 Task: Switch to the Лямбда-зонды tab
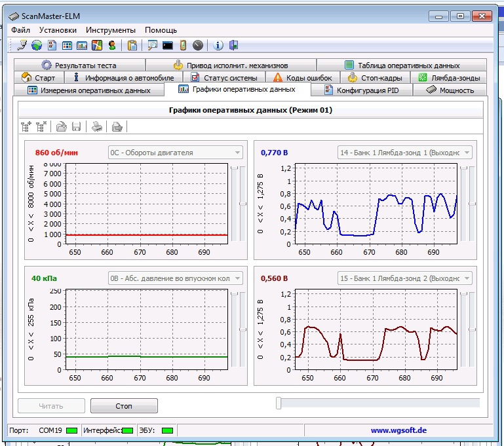pyautogui.click(x=450, y=78)
